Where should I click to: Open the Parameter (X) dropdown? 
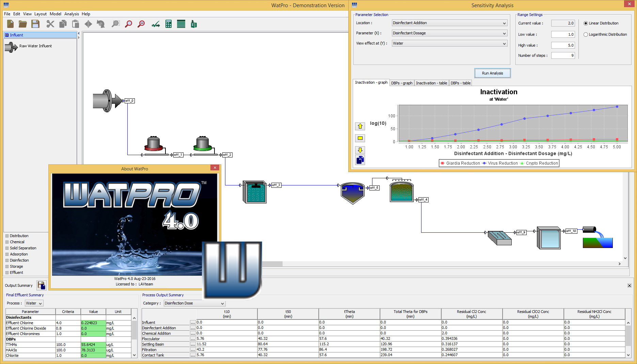tap(449, 33)
